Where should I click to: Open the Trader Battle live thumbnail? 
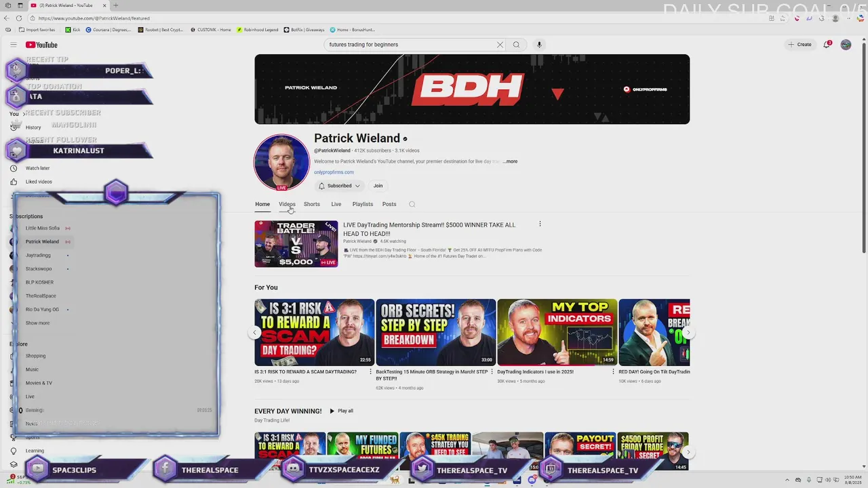[x=296, y=244]
